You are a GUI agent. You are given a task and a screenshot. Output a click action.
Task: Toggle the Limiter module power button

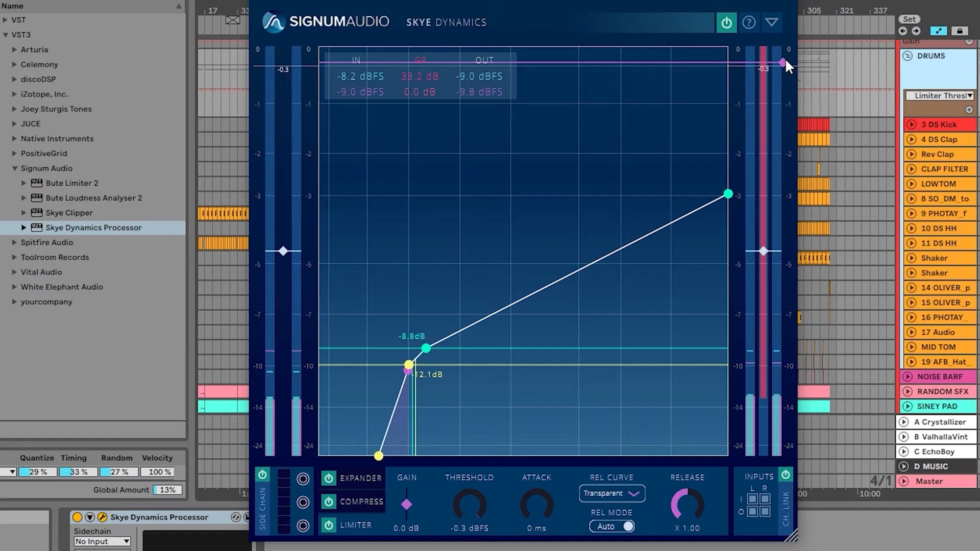(329, 525)
